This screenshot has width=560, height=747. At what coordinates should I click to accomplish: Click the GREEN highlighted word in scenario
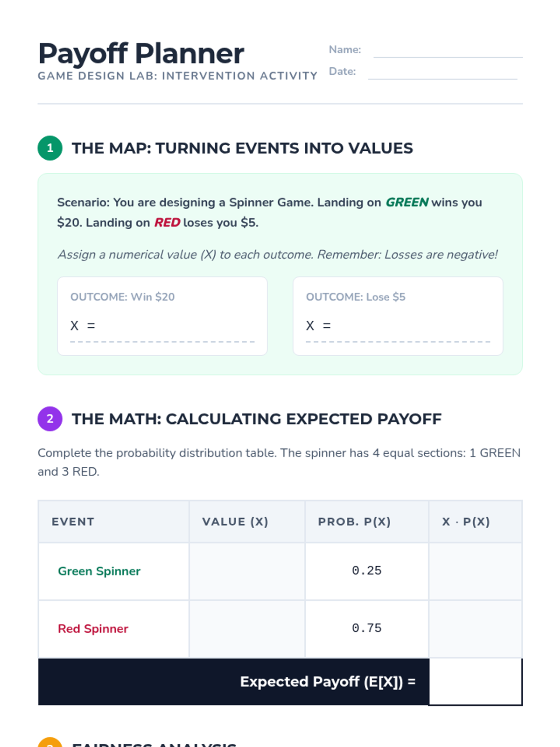click(x=407, y=202)
